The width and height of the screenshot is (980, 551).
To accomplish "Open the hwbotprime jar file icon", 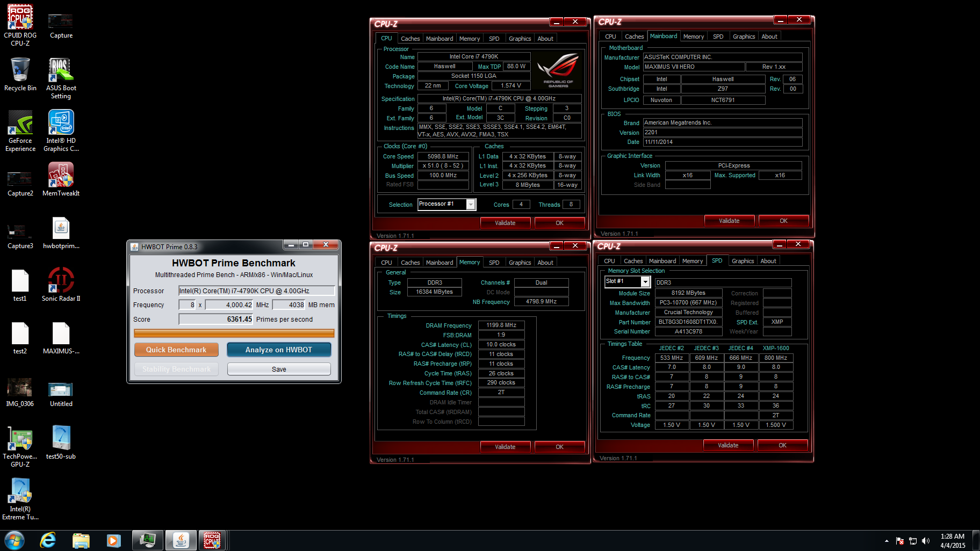I will click(61, 233).
